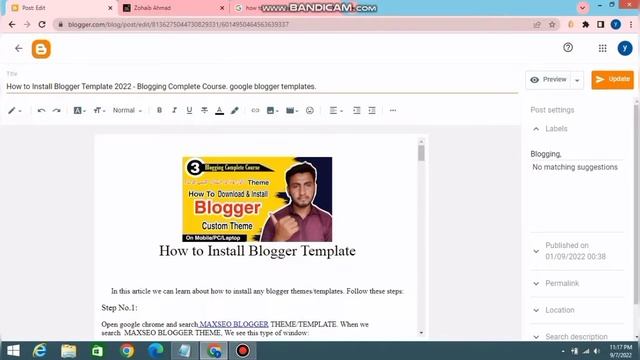640x360 pixels.
Task: Close the Zohaib Ahmad tab
Action: pos(222,8)
